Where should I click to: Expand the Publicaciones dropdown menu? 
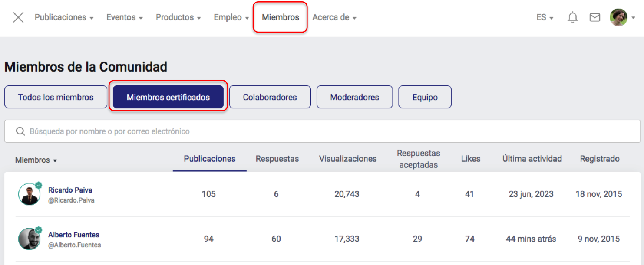pyautogui.click(x=64, y=18)
